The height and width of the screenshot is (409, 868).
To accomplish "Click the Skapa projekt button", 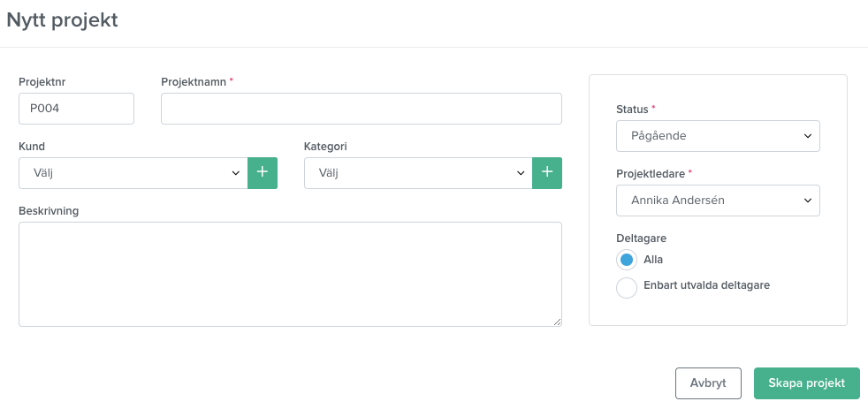I will pyautogui.click(x=806, y=383).
